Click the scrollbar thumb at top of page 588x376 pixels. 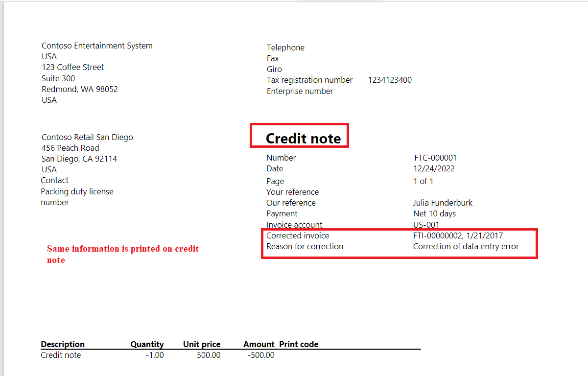340,1
